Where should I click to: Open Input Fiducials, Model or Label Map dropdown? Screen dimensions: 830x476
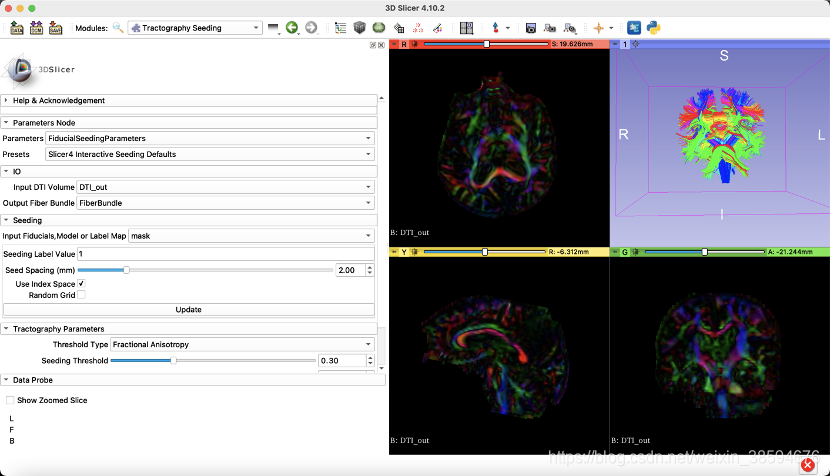[x=251, y=236]
